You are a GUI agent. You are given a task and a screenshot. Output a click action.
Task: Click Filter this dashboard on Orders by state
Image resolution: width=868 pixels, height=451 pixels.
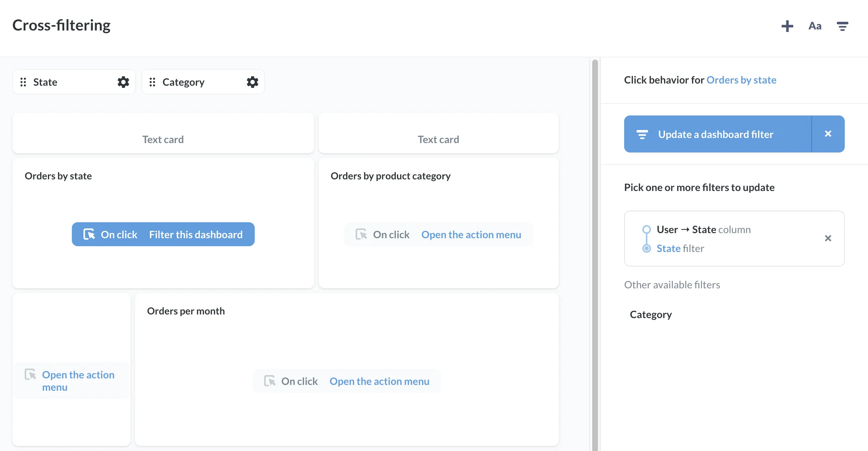[x=196, y=234]
